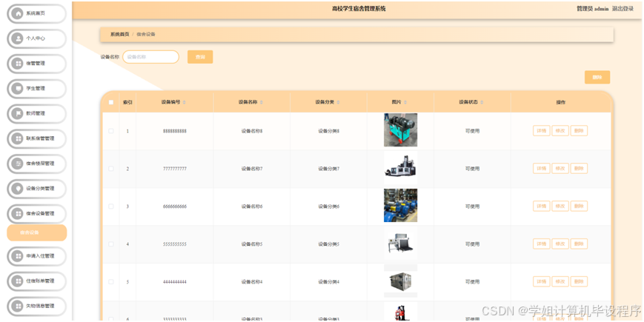Viewport: 644px width, 322px height.
Task: Click the cell 设备分类7
Action: coord(328,169)
